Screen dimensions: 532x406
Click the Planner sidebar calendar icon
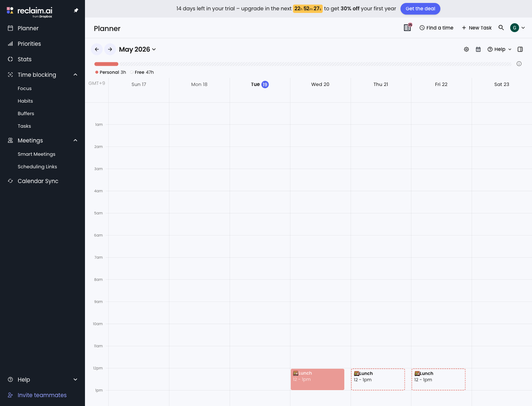coord(10,28)
